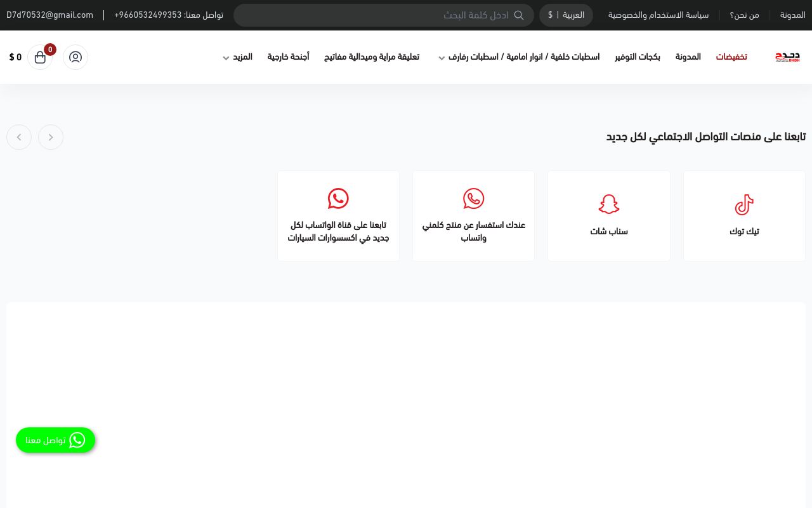Image resolution: width=812 pixels, height=508 pixels.
Task: Open the المدونة navigation item
Action: point(688,57)
